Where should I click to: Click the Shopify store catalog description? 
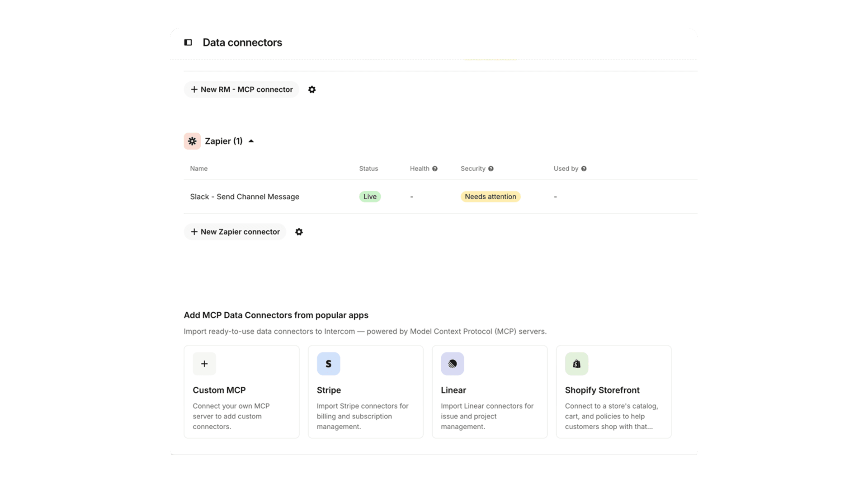pos(611,416)
